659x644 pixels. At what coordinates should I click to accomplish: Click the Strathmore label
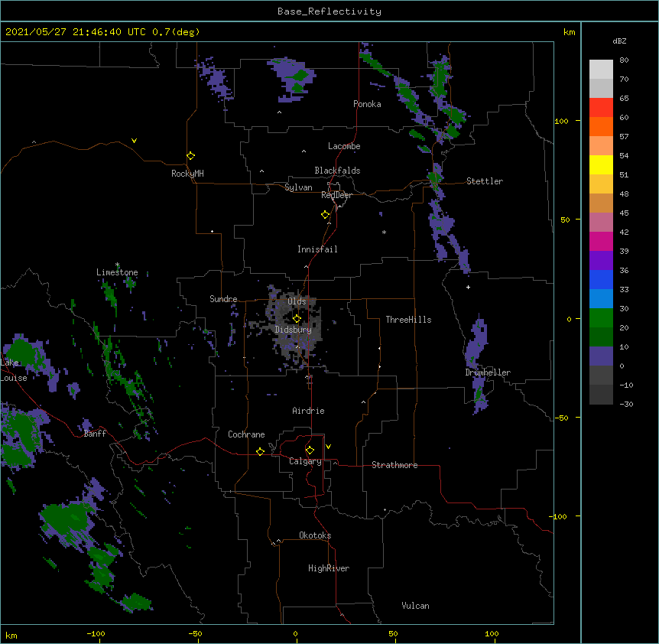[394, 465]
